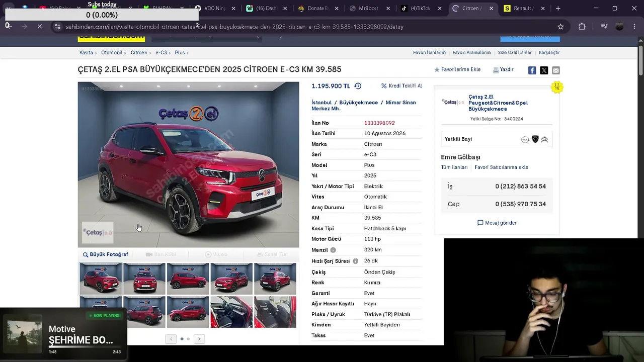This screenshot has height=362, width=644.
Task: Select the dashboard interior thumbnail
Action: coord(231,312)
